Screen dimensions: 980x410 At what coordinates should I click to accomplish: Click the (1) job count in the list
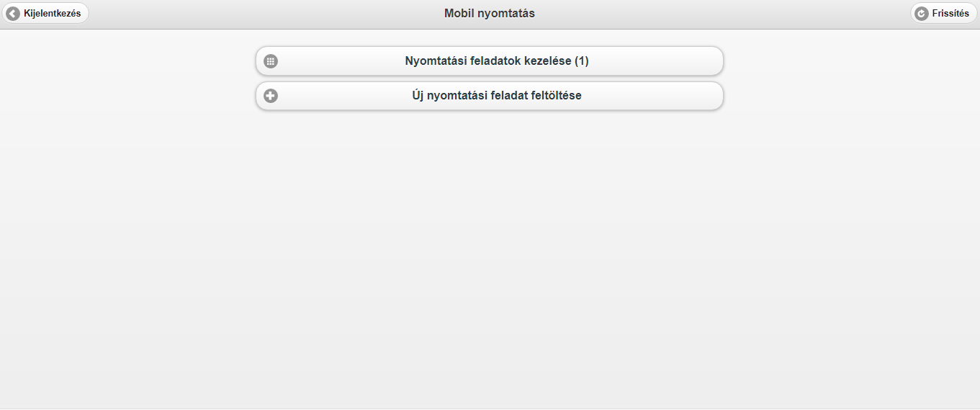point(581,61)
